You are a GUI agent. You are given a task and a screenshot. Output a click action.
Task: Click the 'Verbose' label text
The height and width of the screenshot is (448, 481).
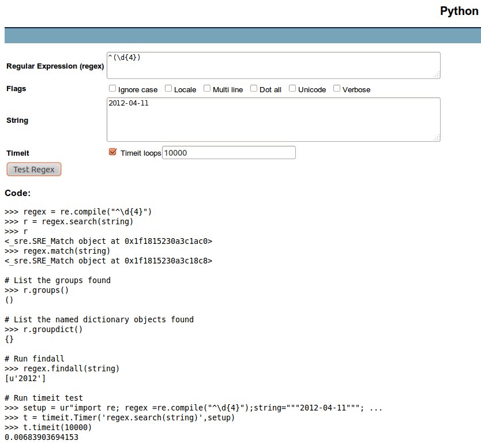(x=356, y=90)
